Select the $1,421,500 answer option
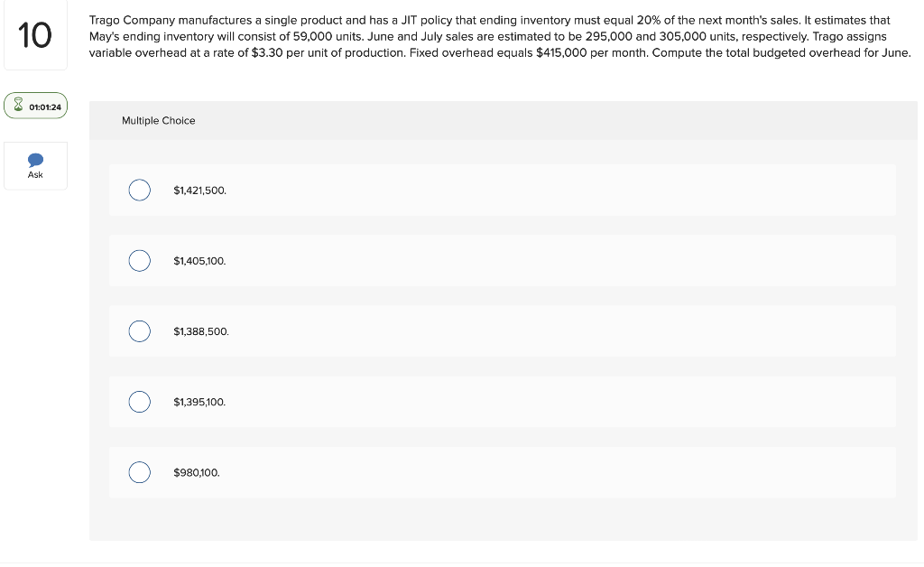 139,190
